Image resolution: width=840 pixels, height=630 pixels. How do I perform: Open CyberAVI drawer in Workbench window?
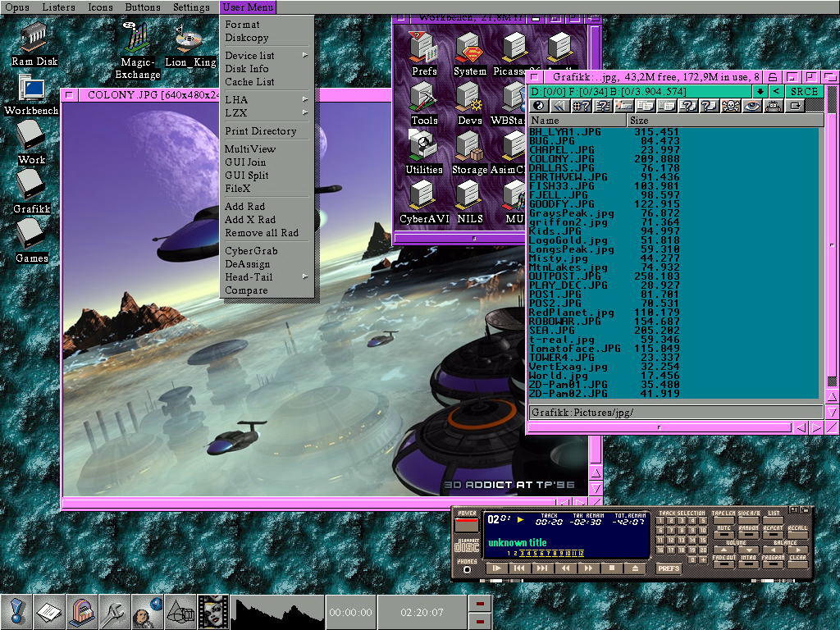(424, 202)
